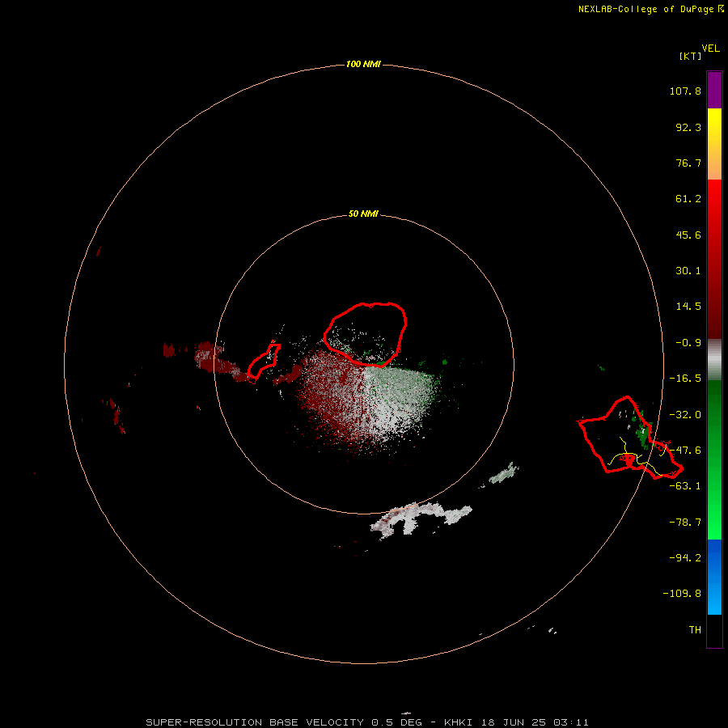Viewport: 728px width, 728px height.
Task: Click the bright green segment of the color bar
Action: (x=714, y=459)
